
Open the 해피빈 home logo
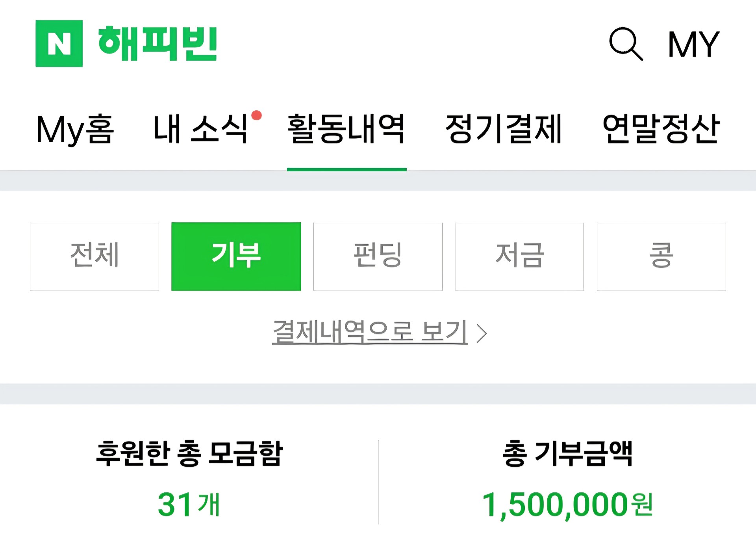(157, 43)
